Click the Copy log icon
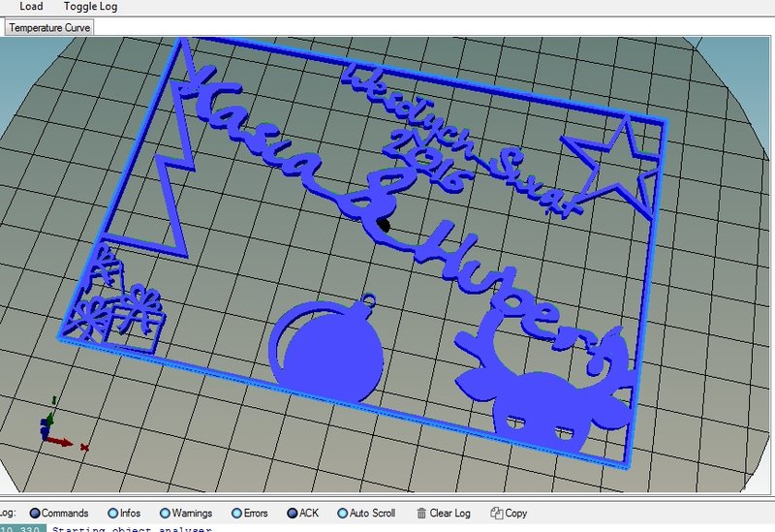The image size is (775, 532). (x=496, y=514)
